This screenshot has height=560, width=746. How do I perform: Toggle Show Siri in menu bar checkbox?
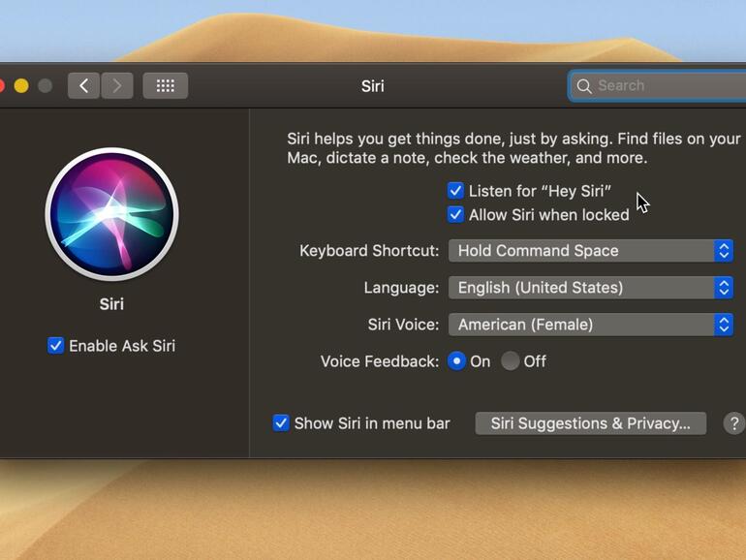point(281,422)
